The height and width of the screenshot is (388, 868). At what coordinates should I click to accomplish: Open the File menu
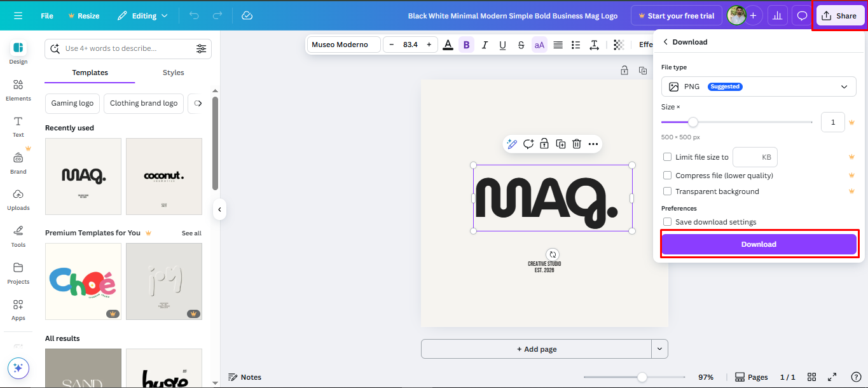46,15
